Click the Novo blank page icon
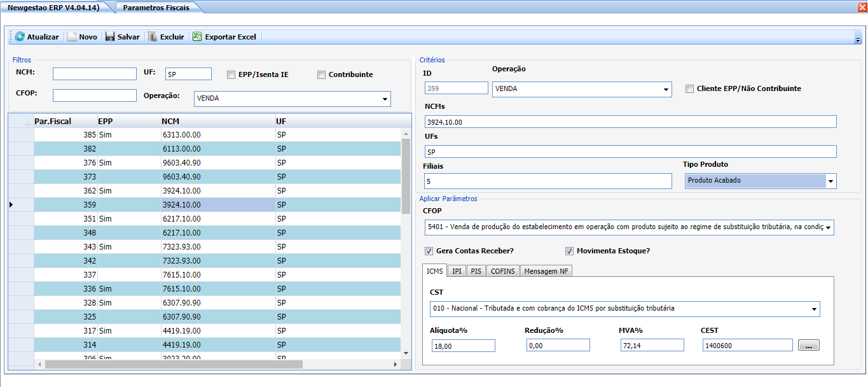Viewport: 868px width, 387px height. (x=72, y=37)
